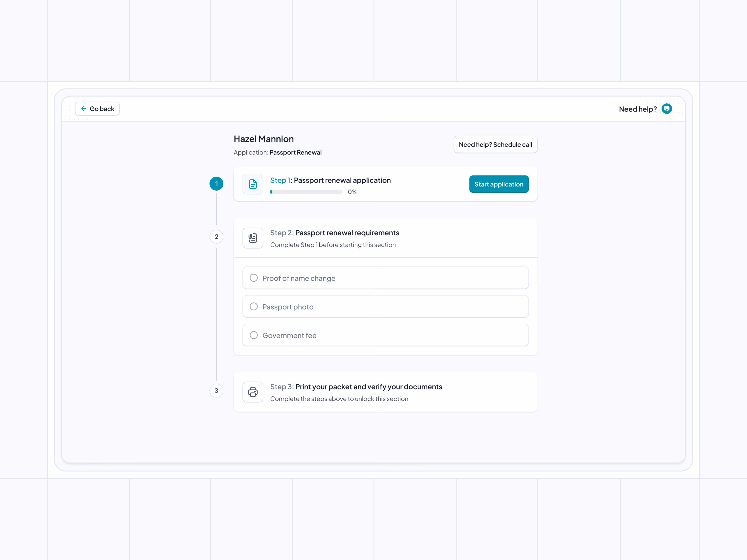Select step 3 circle in the timeline

tap(216, 391)
